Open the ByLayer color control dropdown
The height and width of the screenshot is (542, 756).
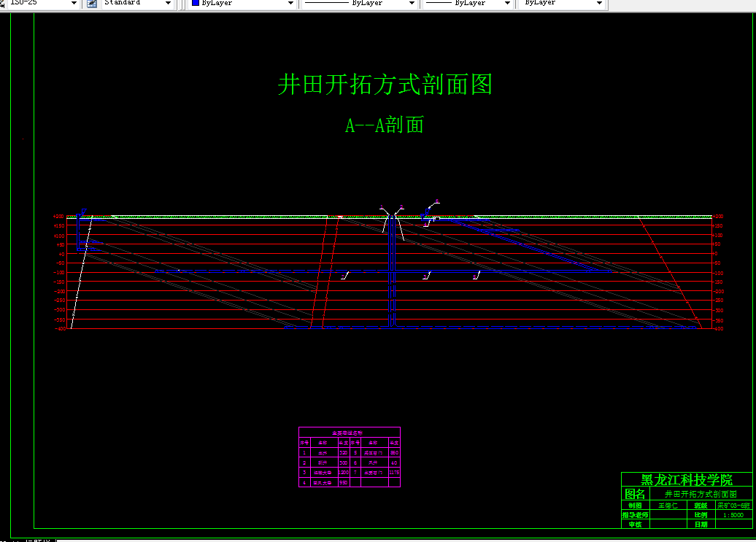pos(290,3)
